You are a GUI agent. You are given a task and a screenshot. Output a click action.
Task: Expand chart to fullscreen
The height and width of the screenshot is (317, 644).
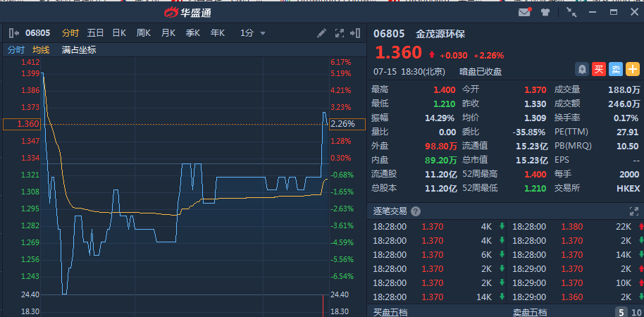pos(339,33)
